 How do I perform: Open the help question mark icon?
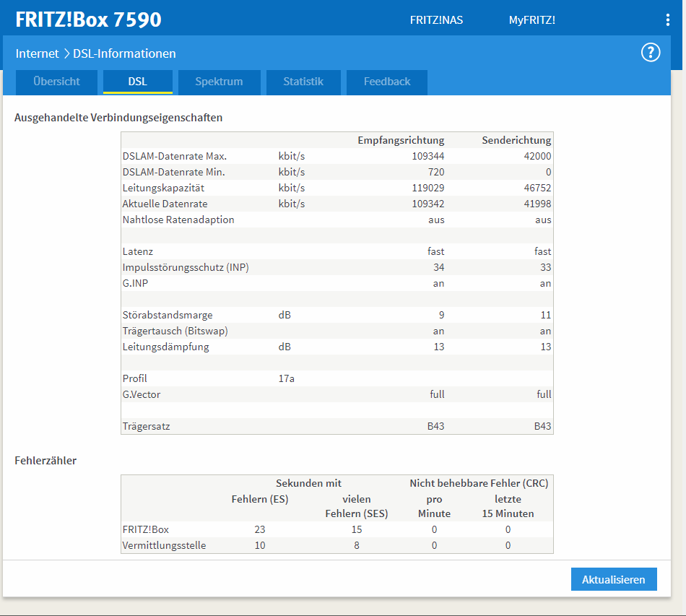point(651,53)
